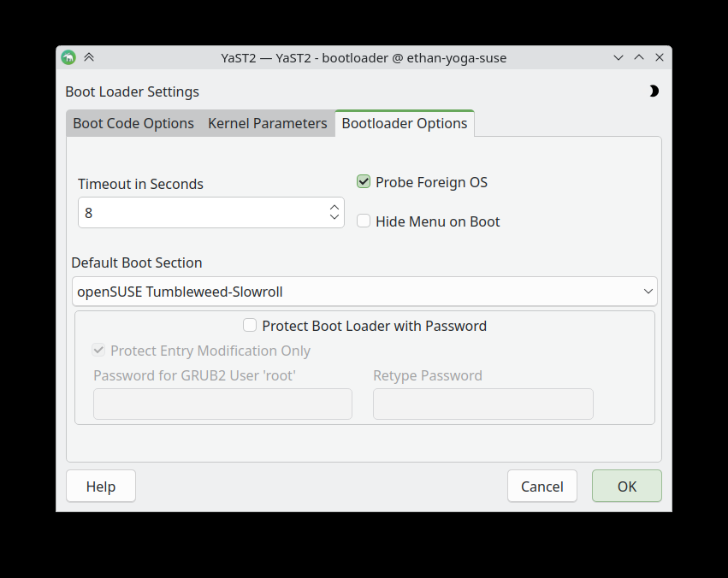Decrease timeout with the down arrow
This screenshot has height=578, width=728.
pyautogui.click(x=334, y=218)
